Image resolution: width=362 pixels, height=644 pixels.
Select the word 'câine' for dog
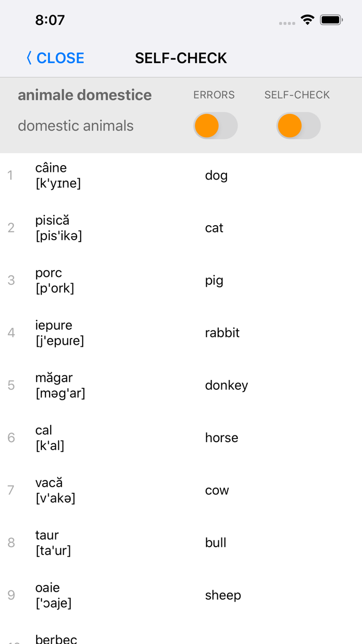point(51,168)
